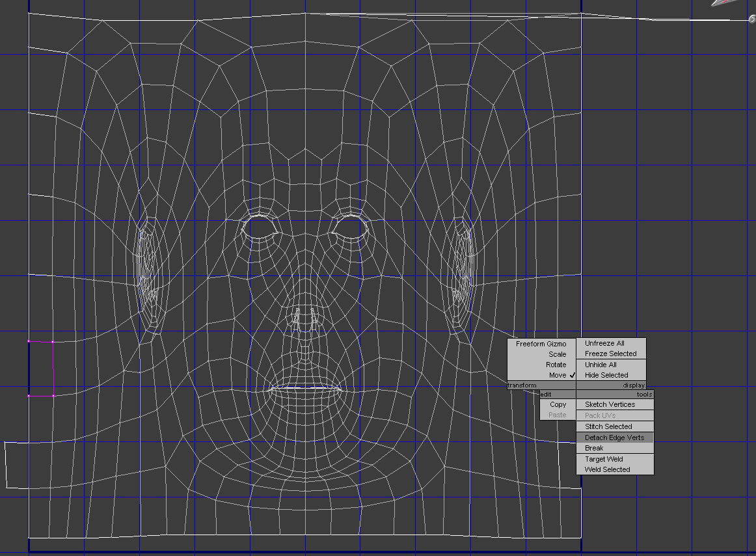The height and width of the screenshot is (556, 756).
Task: Choose Detach Edge Verts from the tools menu
Action: click(x=614, y=438)
